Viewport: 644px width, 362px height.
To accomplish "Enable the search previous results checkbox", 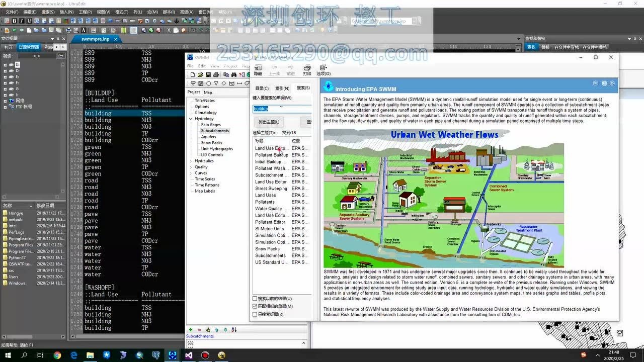I will point(255,299).
